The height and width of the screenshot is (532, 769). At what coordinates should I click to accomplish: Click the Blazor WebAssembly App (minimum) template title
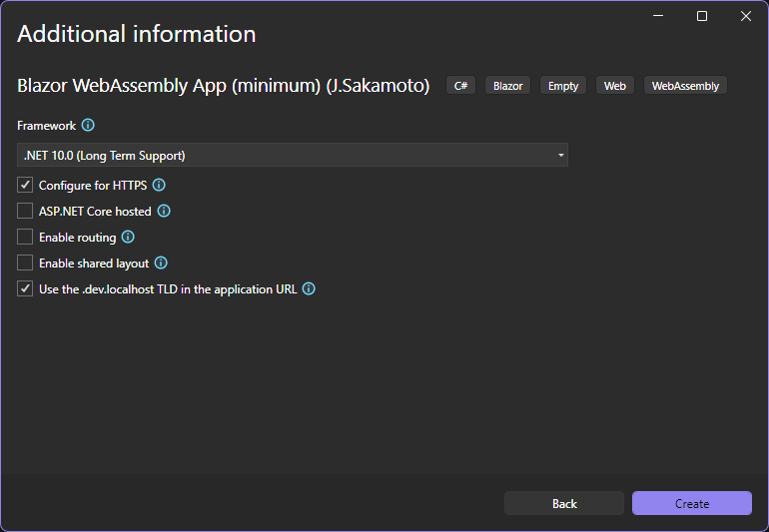tap(223, 85)
